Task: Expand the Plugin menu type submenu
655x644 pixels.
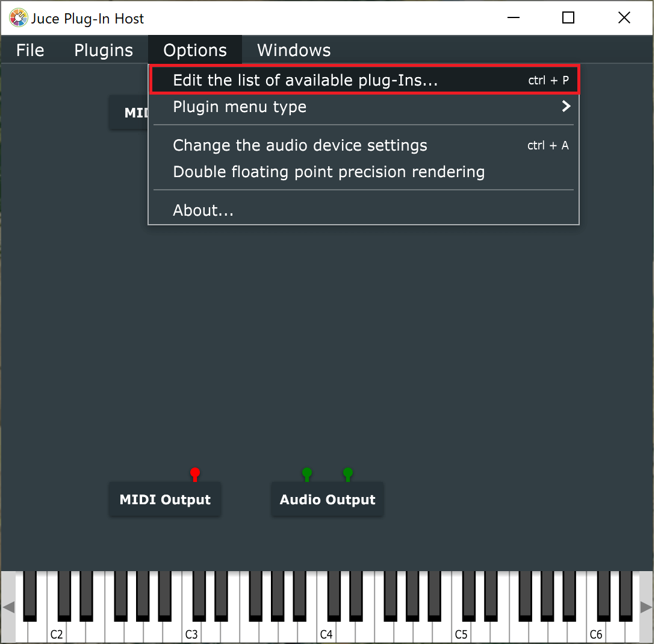Action: point(364,107)
